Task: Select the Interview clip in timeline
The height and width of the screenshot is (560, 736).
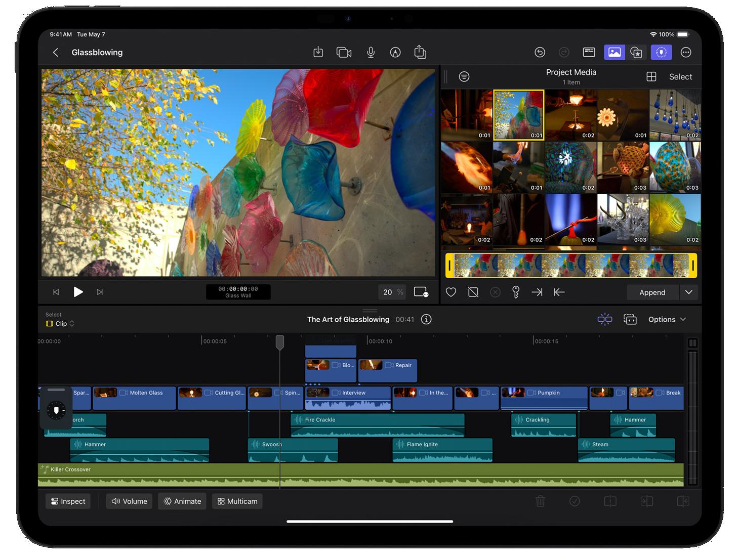Action: click(348, 398)
